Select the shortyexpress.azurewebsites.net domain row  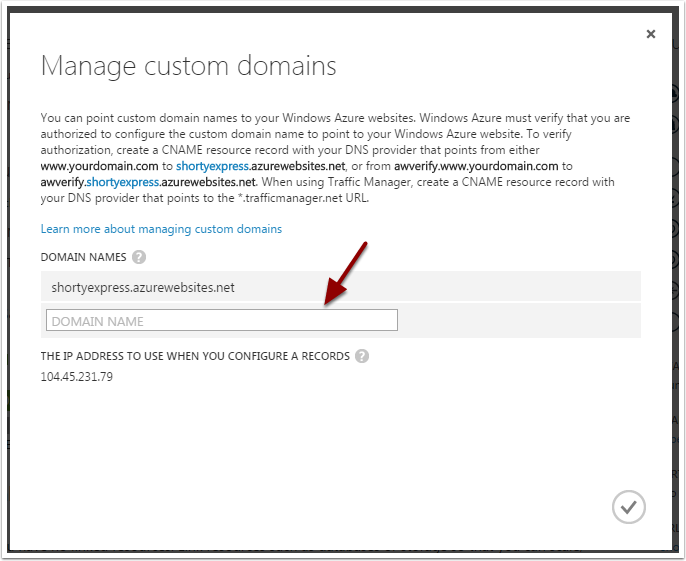(x=340, y=286)
